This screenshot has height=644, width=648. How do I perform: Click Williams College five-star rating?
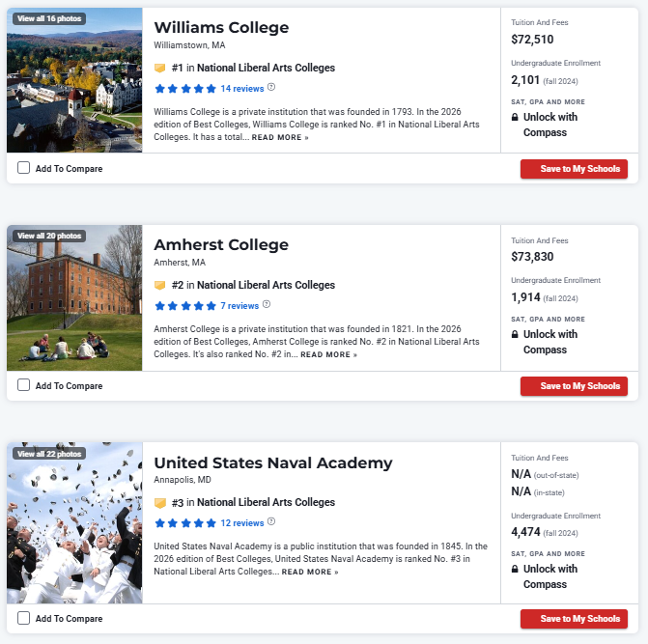tap(185, 89)
